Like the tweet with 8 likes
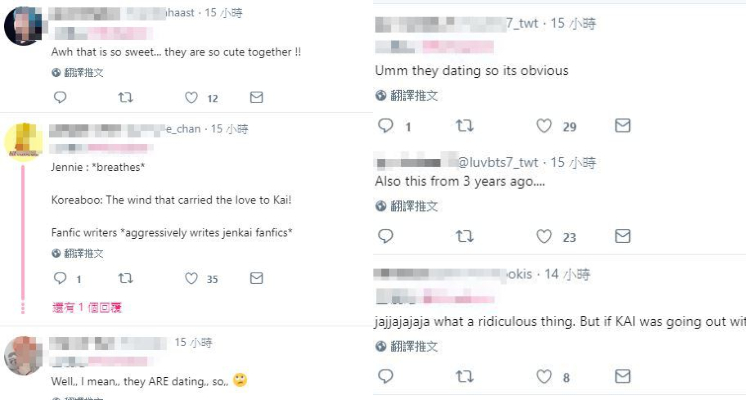 point(544,377)
